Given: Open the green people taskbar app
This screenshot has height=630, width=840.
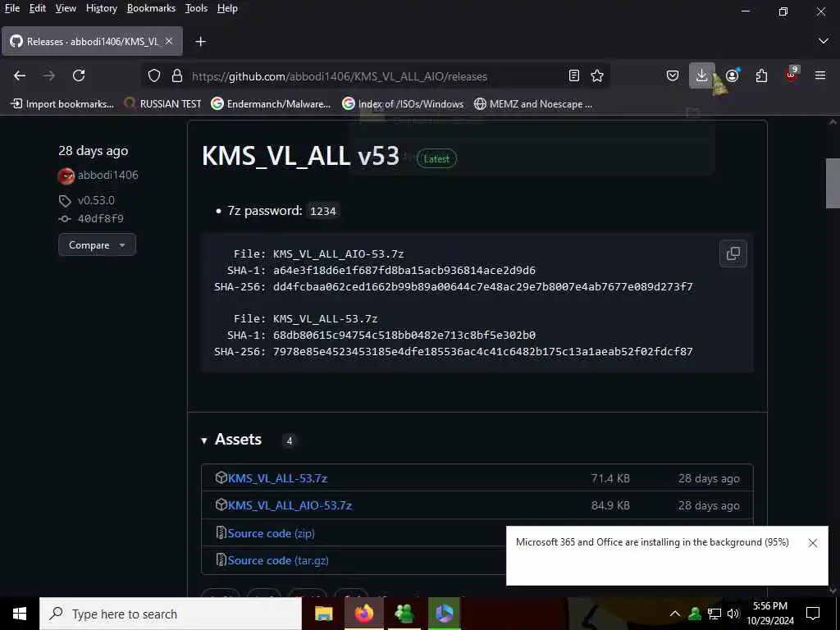Looking at the screenshot, I should pos(404,614).
